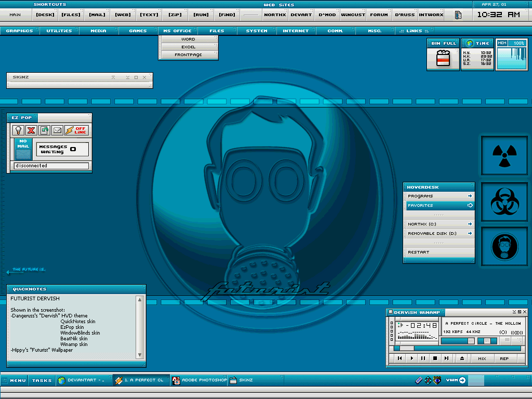532x399 pixels.
Task: Click the red X icon in EZ Pop
Action: [x=31, y=130]
